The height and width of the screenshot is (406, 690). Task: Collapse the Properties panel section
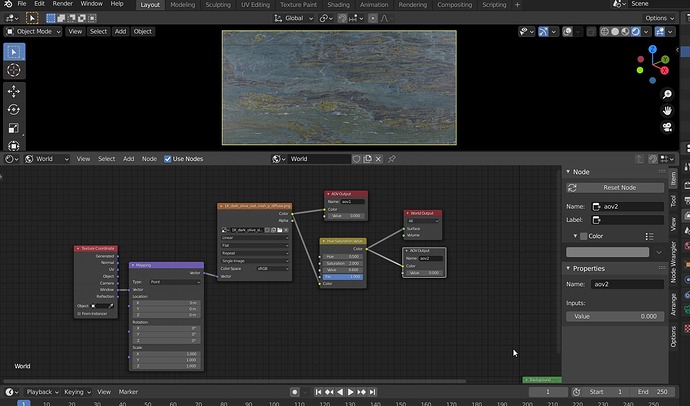(568, 268)
